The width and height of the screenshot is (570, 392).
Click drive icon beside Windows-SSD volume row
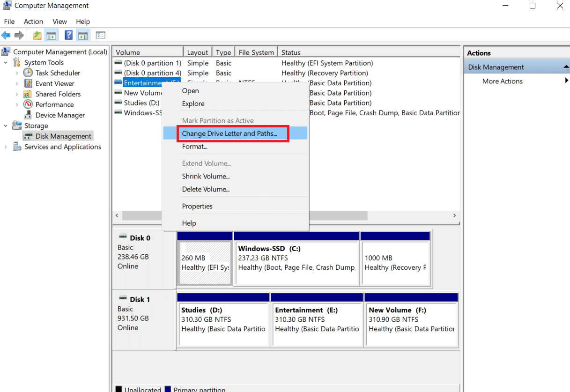pyautogui.click(x=118, y=112)
